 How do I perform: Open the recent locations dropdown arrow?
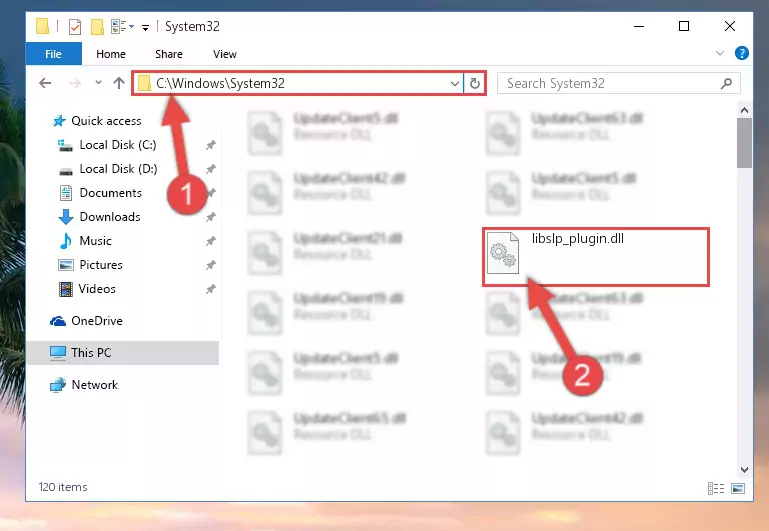[x=98, y=82]
